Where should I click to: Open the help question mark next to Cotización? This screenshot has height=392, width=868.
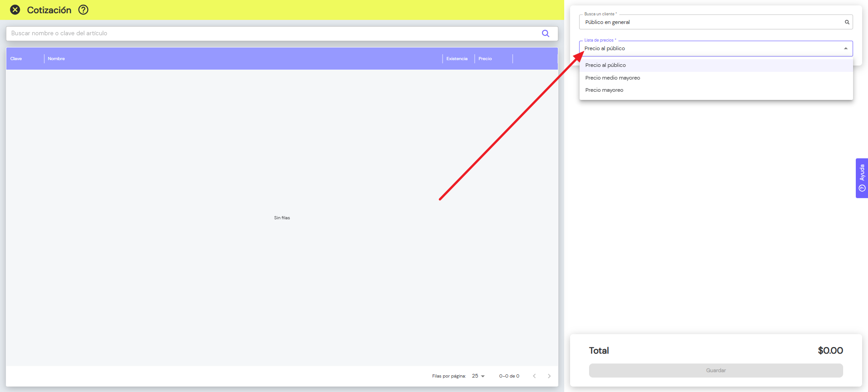[83, 9]
